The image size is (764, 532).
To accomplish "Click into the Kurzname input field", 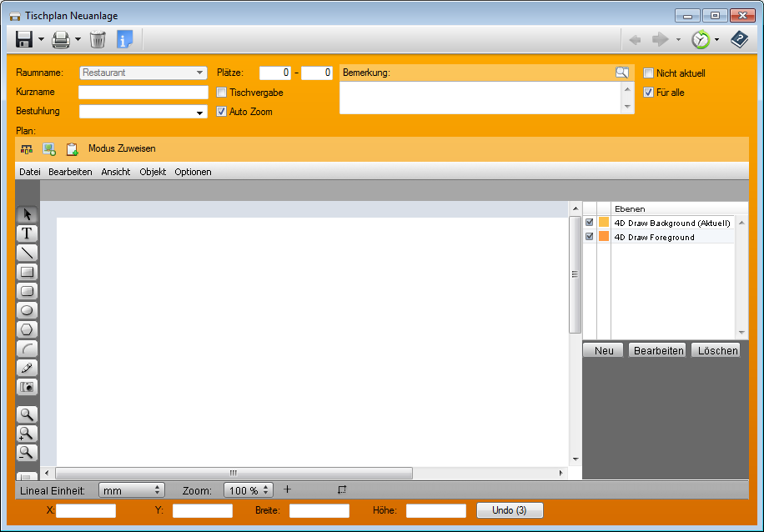I will pyautogui.click(x=143, y=93).
